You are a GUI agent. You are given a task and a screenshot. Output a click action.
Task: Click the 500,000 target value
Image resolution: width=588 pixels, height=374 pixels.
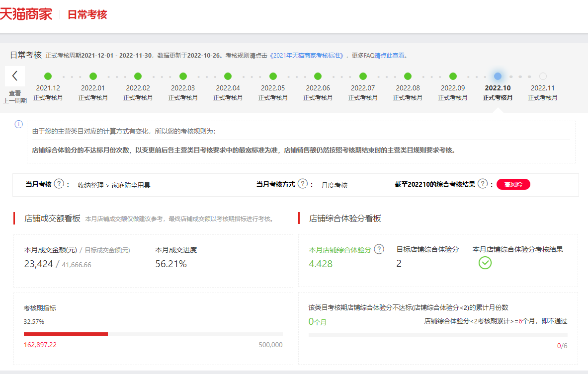click(270, 345)
